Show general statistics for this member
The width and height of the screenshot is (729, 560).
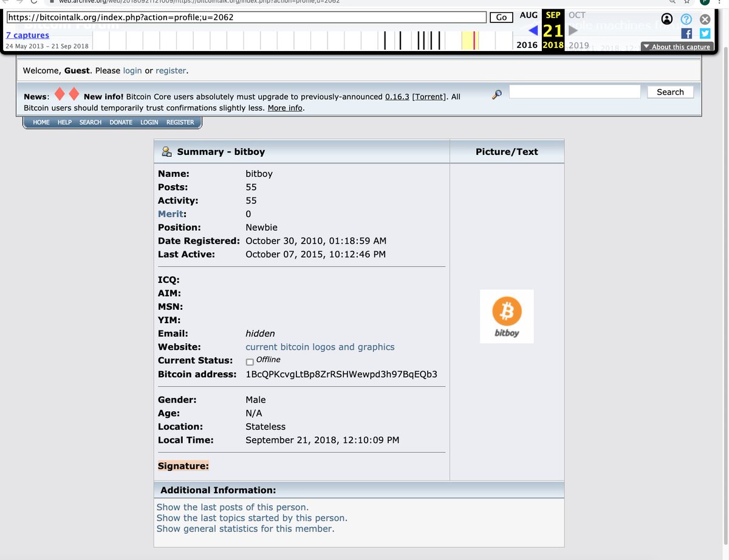pyautogui.click(x=245, y=529)
